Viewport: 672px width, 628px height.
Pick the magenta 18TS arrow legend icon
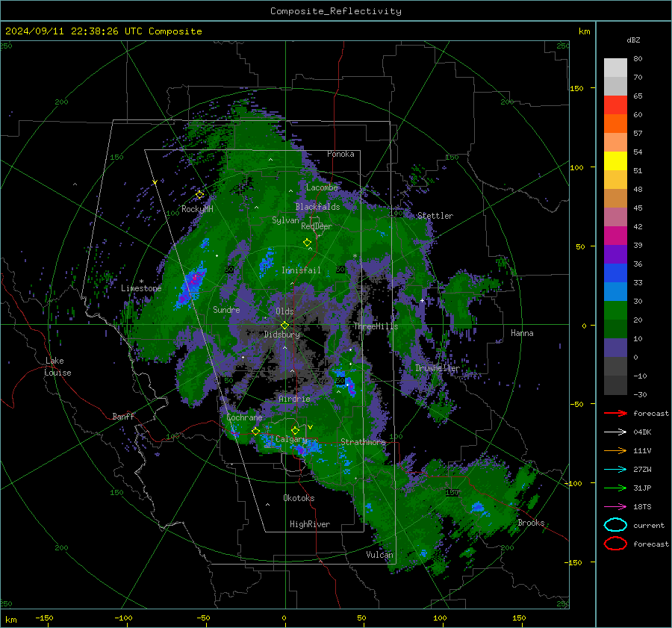(x=615, y=507)
